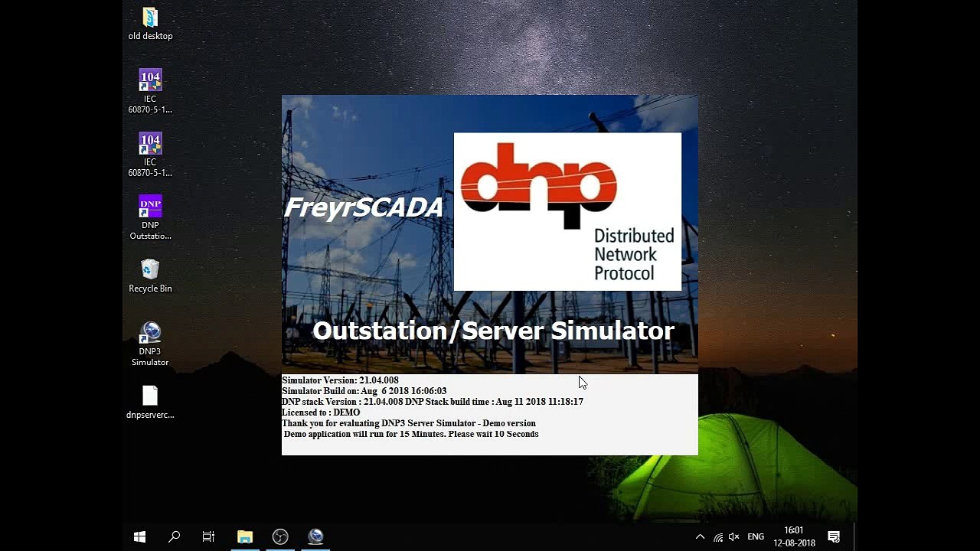Click the Show desktop strip at taskbar end
This screenshot has height=551, width=980.
pyautogui.click(x=855, y=537)
